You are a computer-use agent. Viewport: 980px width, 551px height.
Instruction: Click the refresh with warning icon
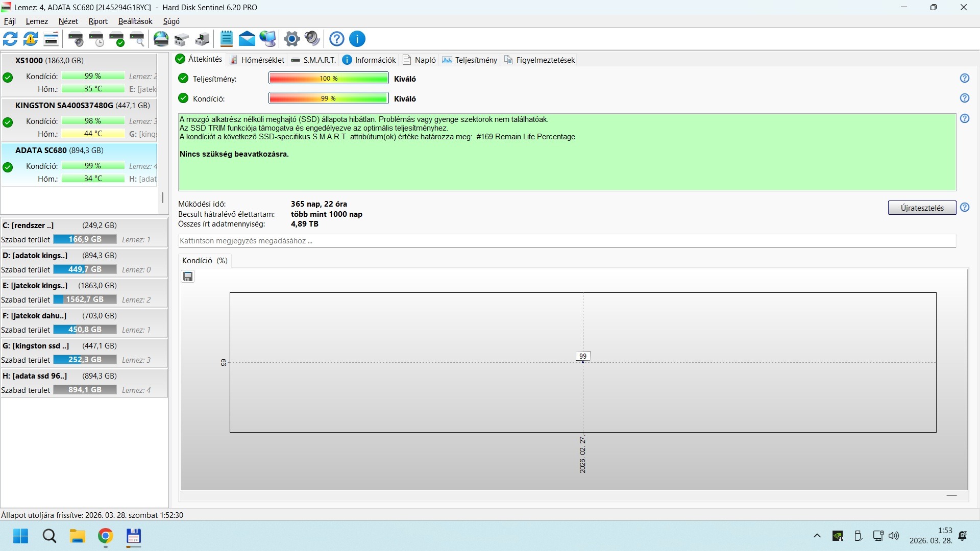pos(31,39)
